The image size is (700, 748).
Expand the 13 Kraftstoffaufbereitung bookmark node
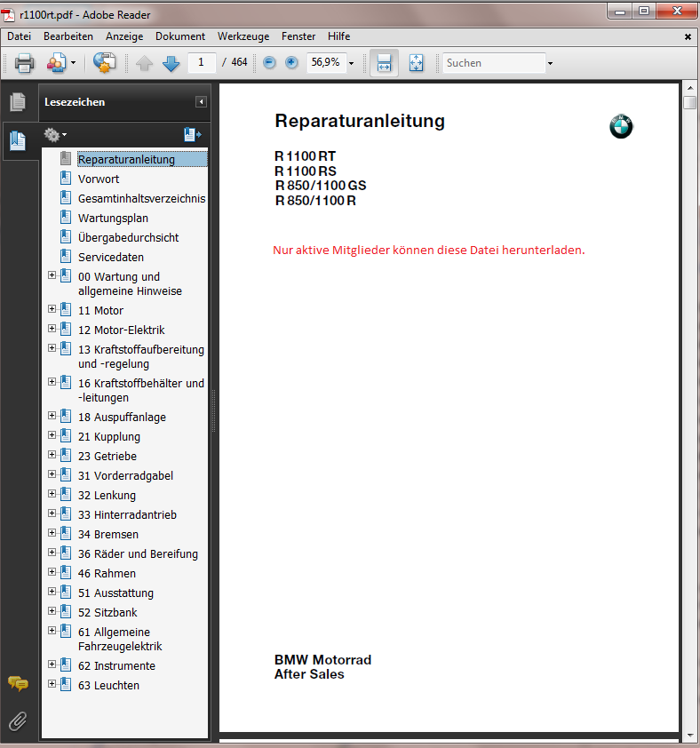[x=52, y=348]
